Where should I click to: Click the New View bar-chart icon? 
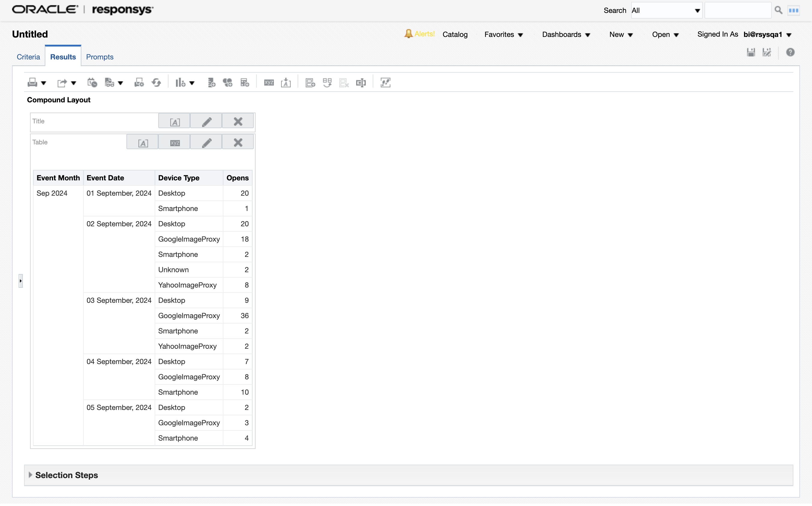(180, 83)
